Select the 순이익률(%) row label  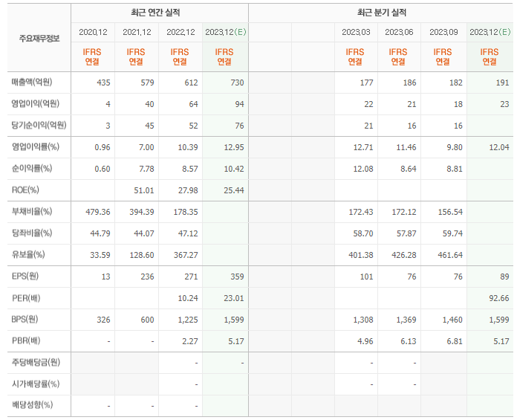(32, 168)
